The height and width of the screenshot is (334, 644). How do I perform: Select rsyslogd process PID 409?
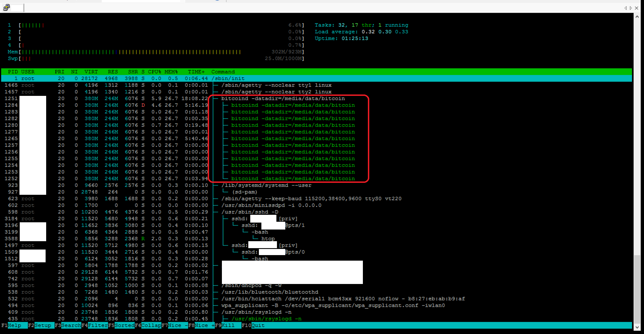(316, 312)
